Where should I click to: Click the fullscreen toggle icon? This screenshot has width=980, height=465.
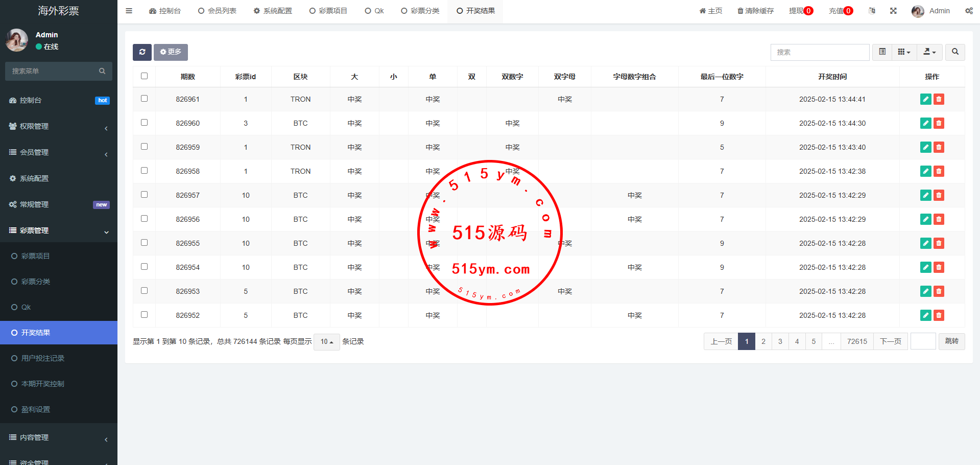pos(893,11)
